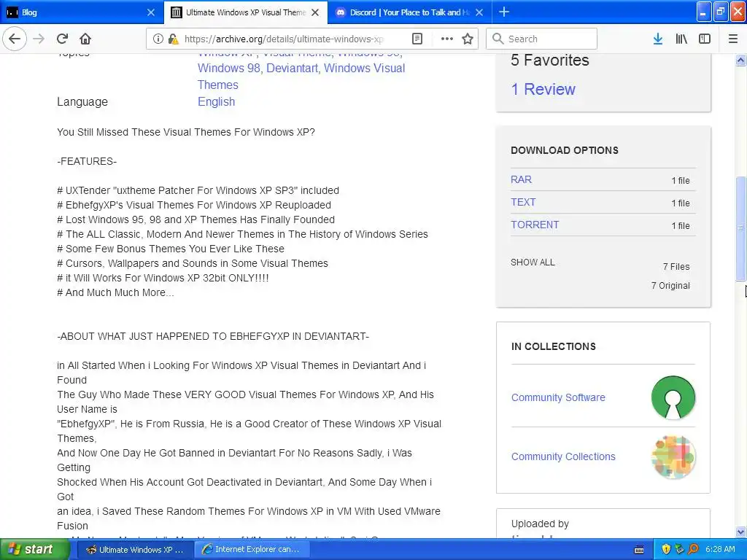Toggle the sidebar icon

tap(705, 39)
